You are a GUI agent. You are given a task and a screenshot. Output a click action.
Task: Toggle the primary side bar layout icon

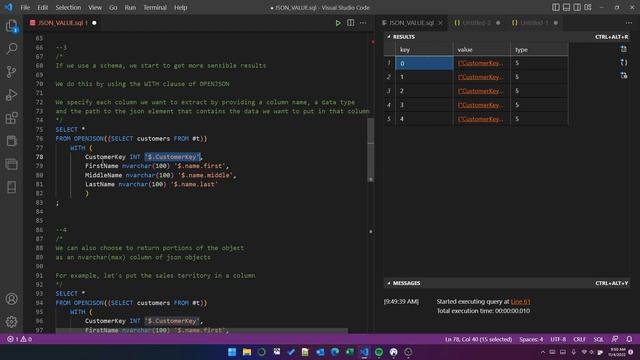[556, 7]
